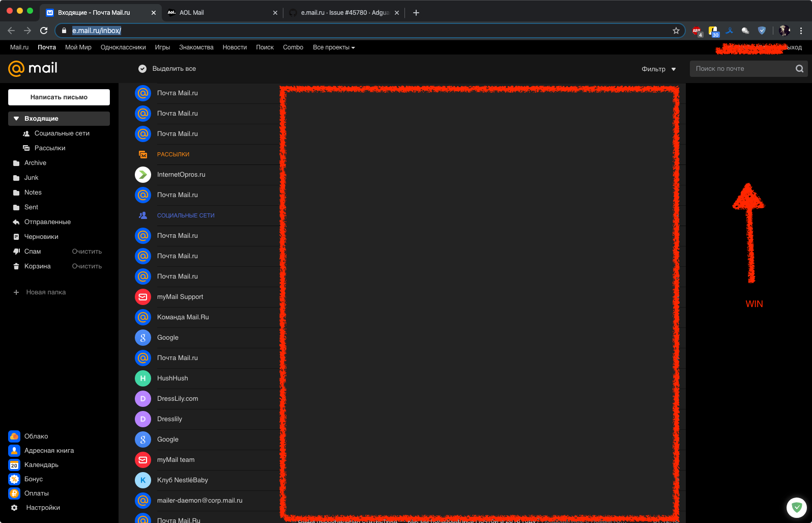Collapse the Входящие folder triangle
Screen dimensions: 812x523
pos(16,119)
